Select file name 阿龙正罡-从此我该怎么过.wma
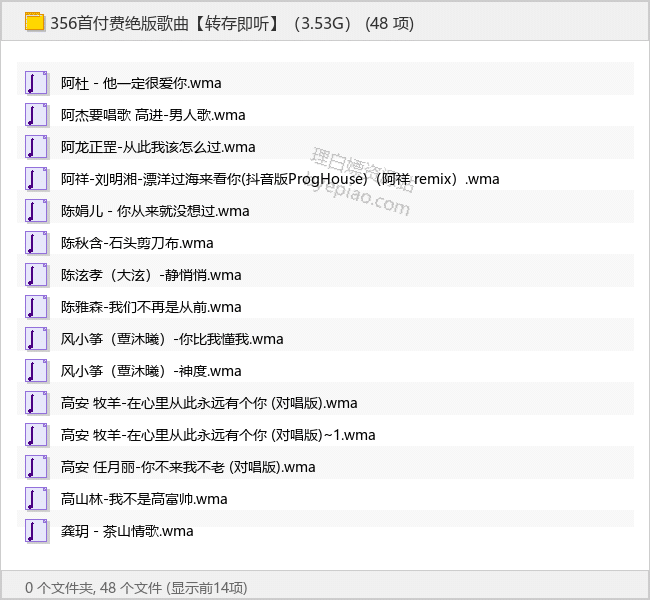Screen dimensions: 650x600 click(x=158, y=147)
